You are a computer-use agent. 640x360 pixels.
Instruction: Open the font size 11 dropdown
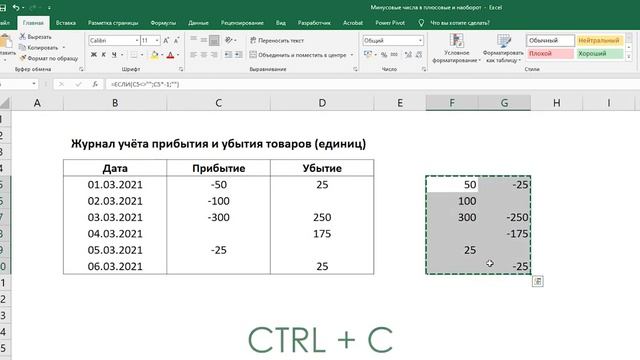pos(157,40)
